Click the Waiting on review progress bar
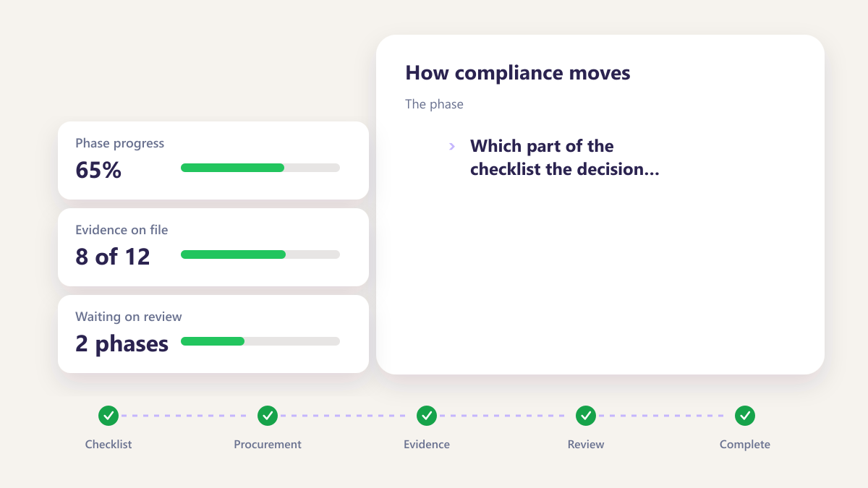This screenshot has height=488, width=868. (260, 341)
